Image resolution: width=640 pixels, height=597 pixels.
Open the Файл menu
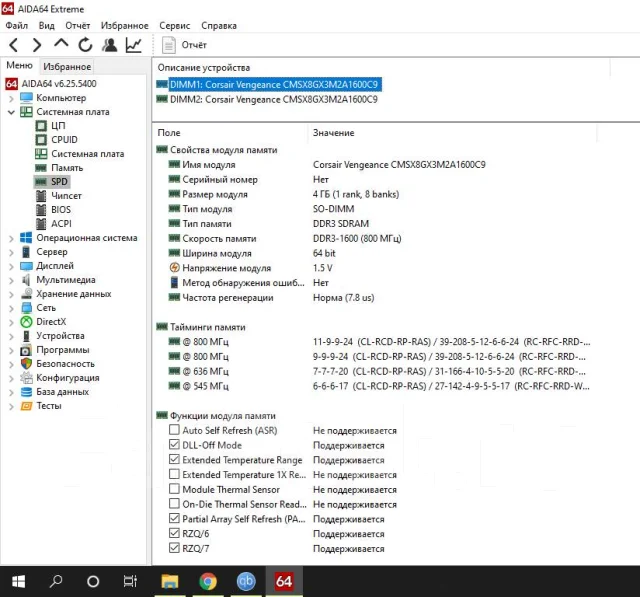17,26
